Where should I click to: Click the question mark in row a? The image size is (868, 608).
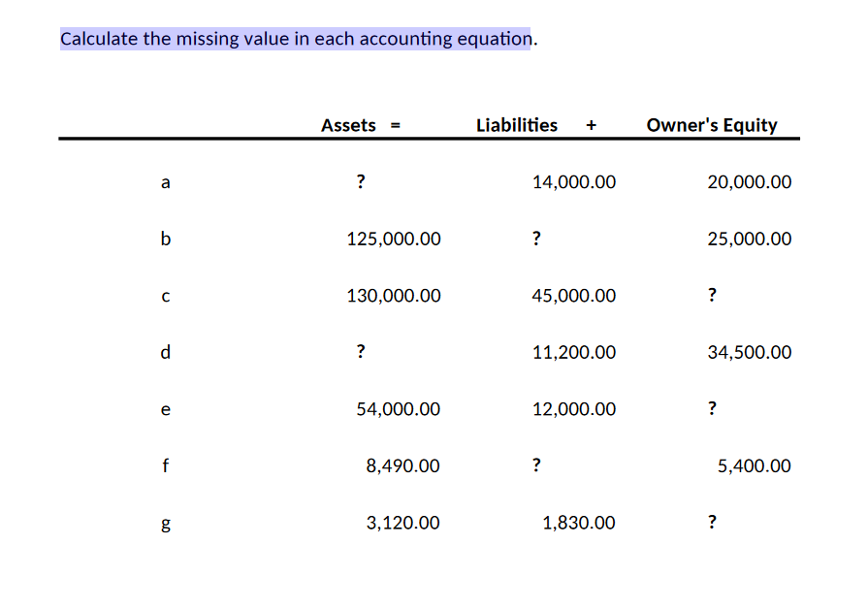tap(360, 182)
